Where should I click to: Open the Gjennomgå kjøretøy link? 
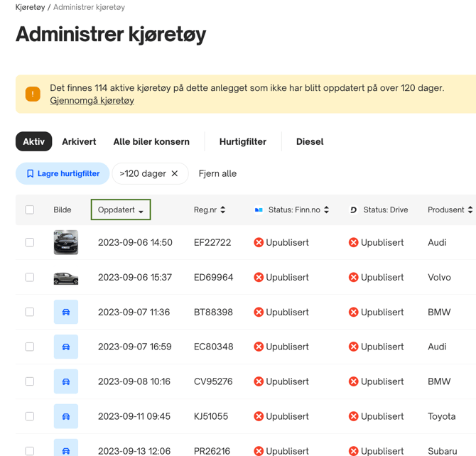pyautogui.click(x=92, y=101)
